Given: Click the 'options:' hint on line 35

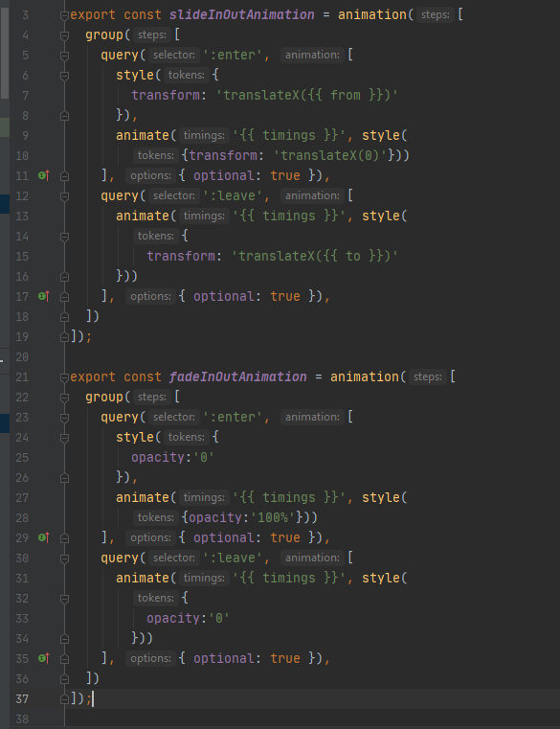Looking at the screenshot, I should click(x=150, y=658).
